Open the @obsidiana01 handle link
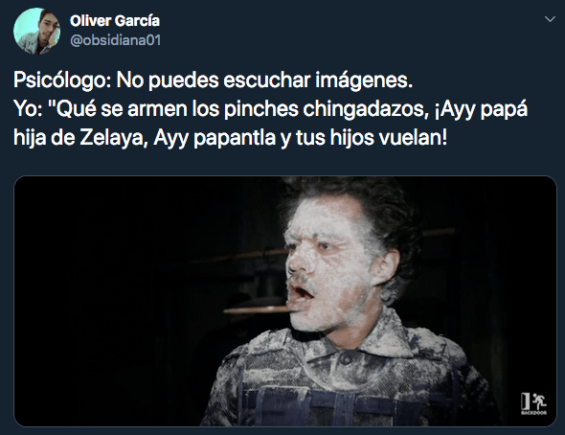Viewport: 565px width, 435px height. click(x=116, y=40)
